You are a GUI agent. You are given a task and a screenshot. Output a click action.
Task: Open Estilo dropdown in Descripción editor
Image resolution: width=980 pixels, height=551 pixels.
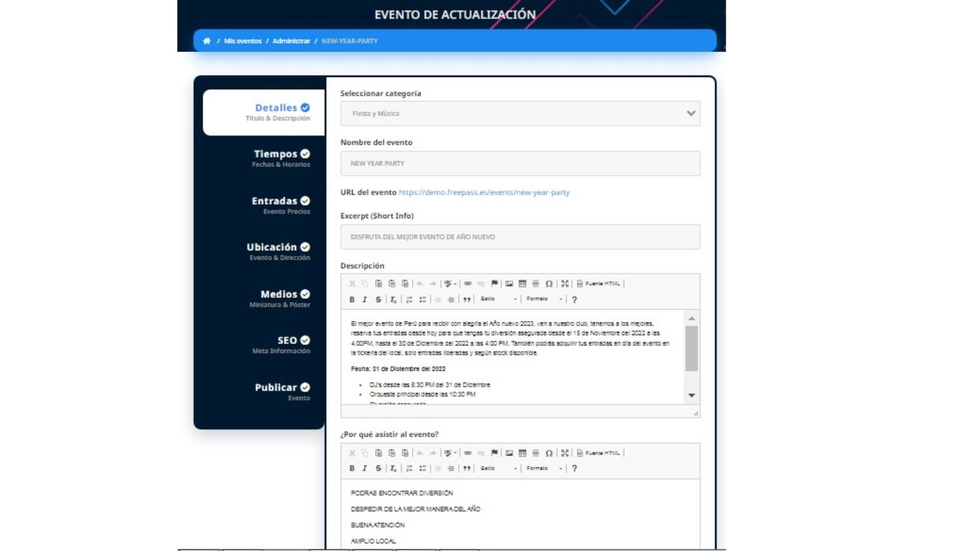click(x=499, y=299)
